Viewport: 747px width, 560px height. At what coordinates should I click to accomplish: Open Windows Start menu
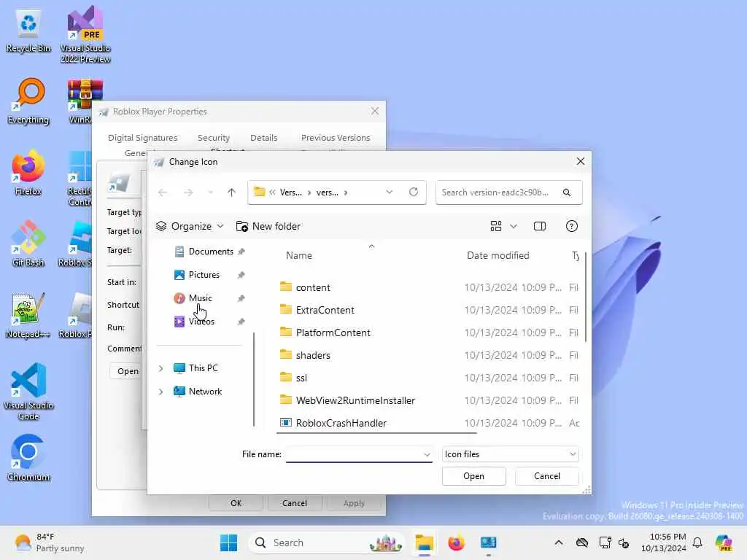(228, 542)
